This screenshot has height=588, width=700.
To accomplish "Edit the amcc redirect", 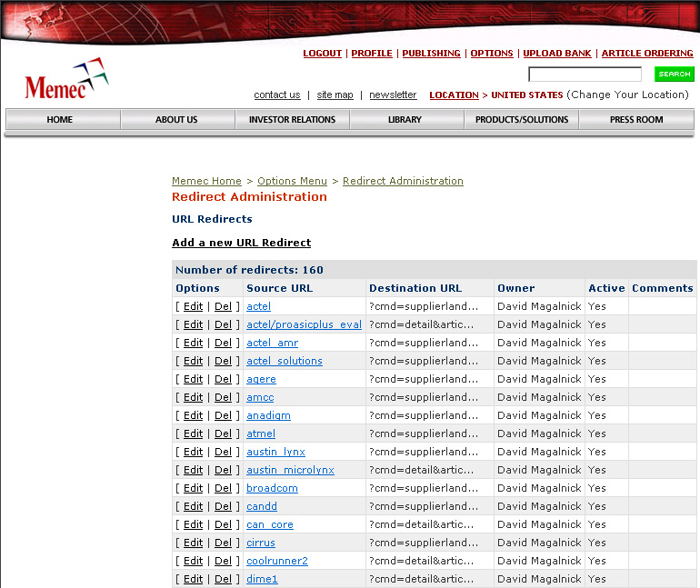I will pos(193,397).
